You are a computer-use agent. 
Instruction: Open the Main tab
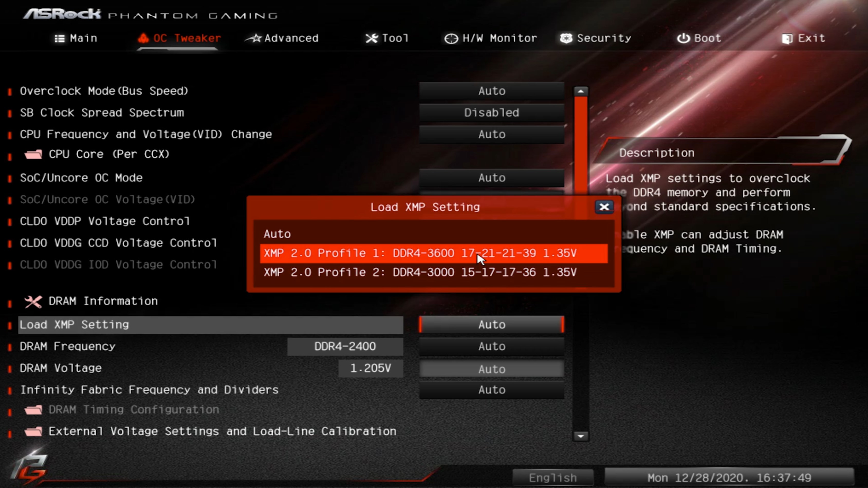point(76,38)
